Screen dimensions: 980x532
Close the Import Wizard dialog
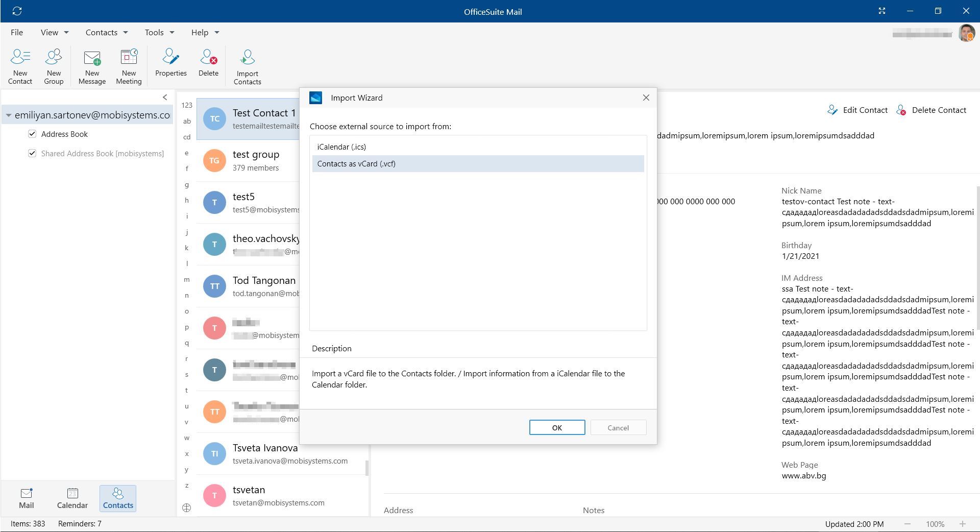(646, 98)
